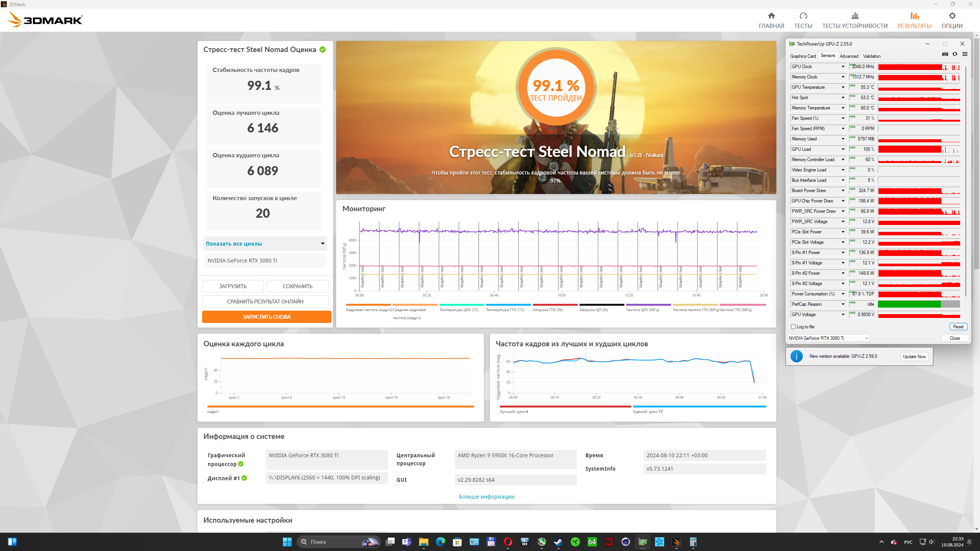980x551 pixels.
Task: Click the ЗАПУСТИТЬ СНОВА button
Action: coord(266,317)
